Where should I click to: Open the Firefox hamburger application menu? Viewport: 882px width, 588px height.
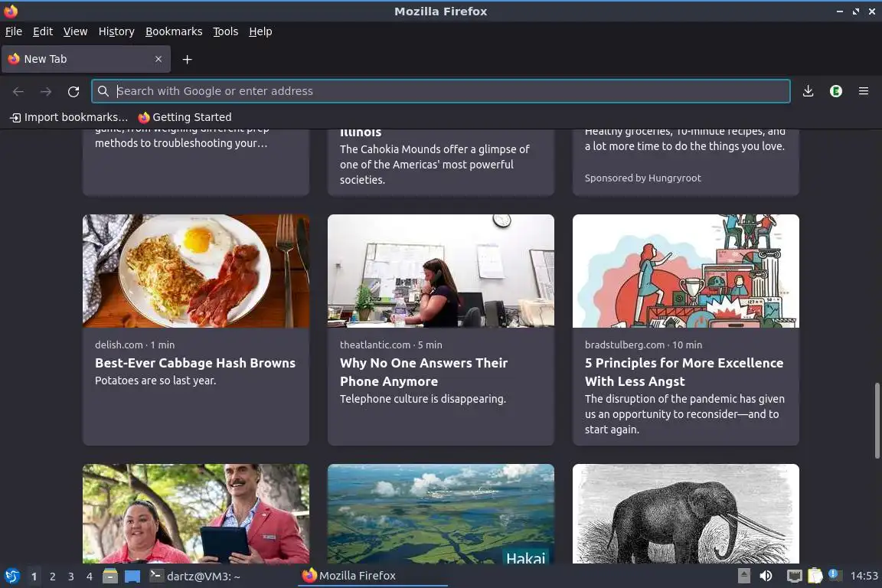point(864,91)
